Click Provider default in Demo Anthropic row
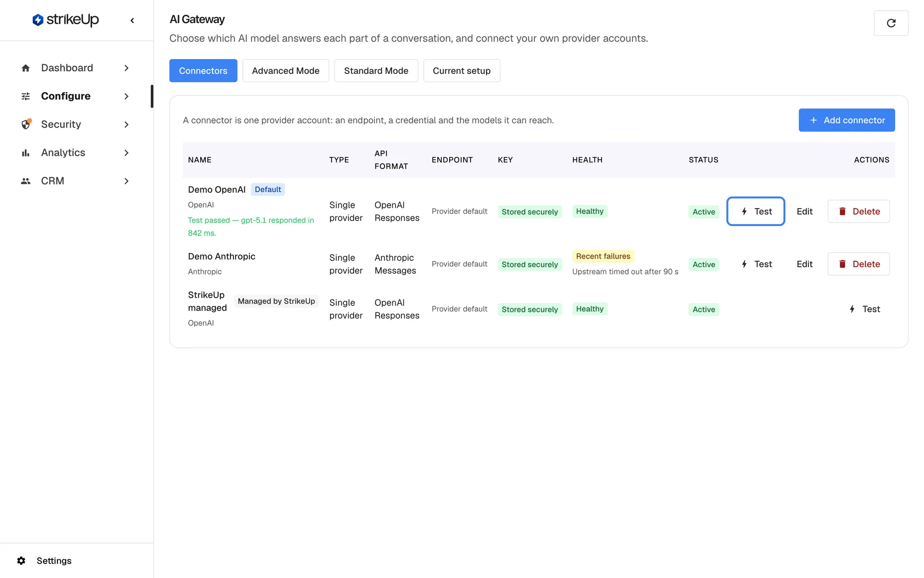The image size is (924, 578). pyautogui.click(x=459, y=264)
